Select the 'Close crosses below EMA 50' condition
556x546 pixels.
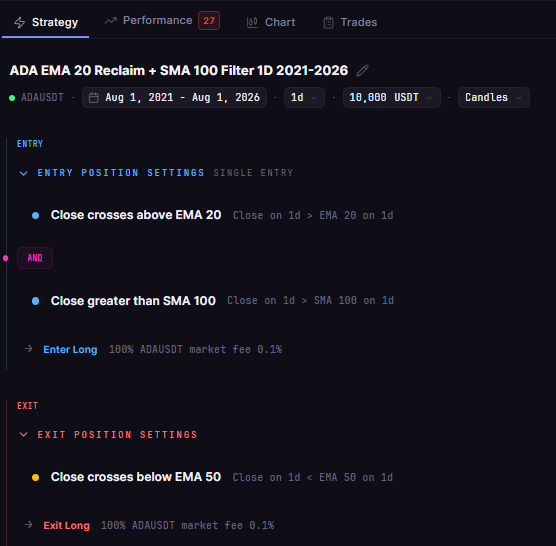tap(136, 477)
